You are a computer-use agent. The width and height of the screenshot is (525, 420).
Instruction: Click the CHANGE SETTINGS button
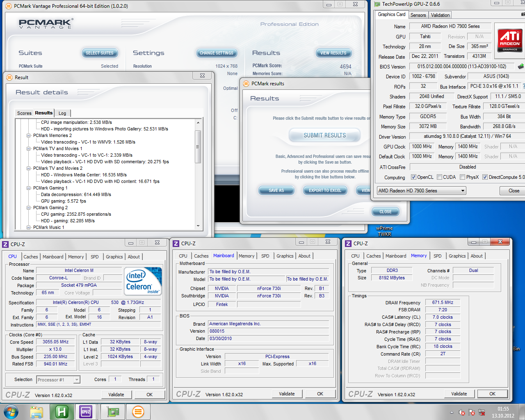click(x=216, y=53)
